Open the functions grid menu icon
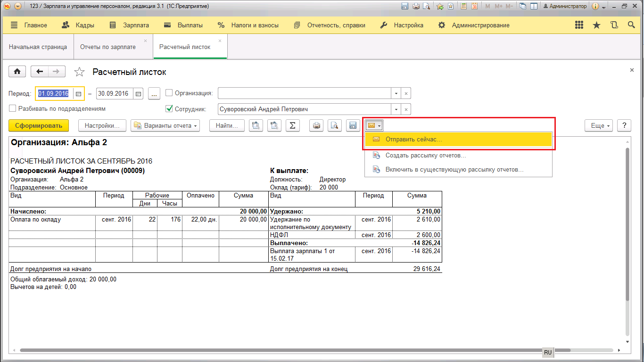This screenshot has height=362, width=644. click(580, 25)
